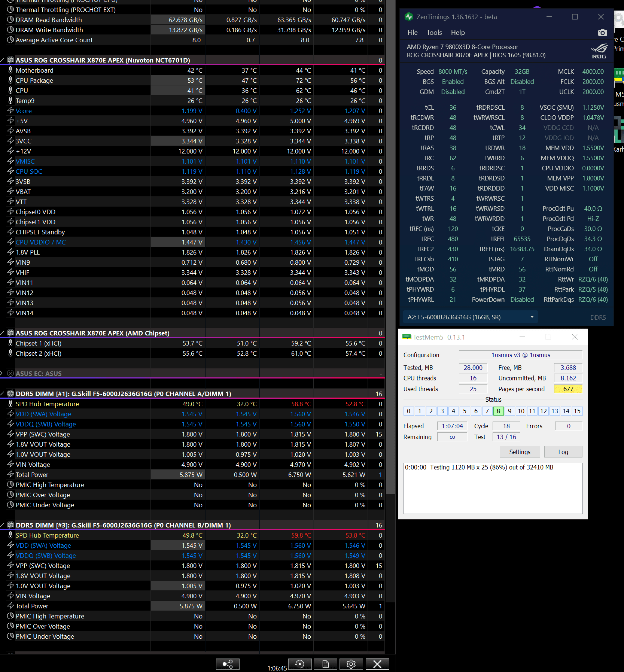Image resolution: width=624 pixels, height=672 pixels.
Task: Select the Temp9 sensor row label
Action: 25,100
